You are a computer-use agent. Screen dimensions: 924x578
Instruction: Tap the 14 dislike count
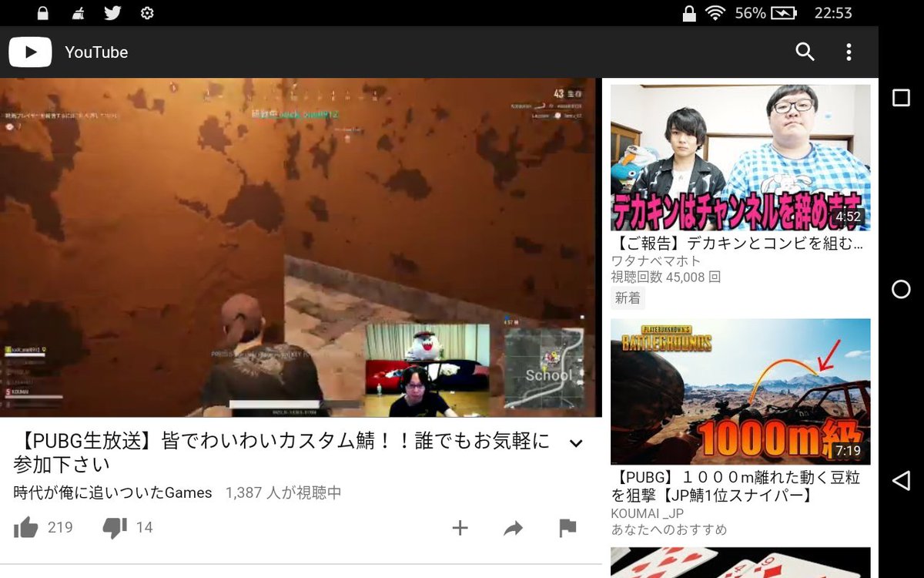144,527
